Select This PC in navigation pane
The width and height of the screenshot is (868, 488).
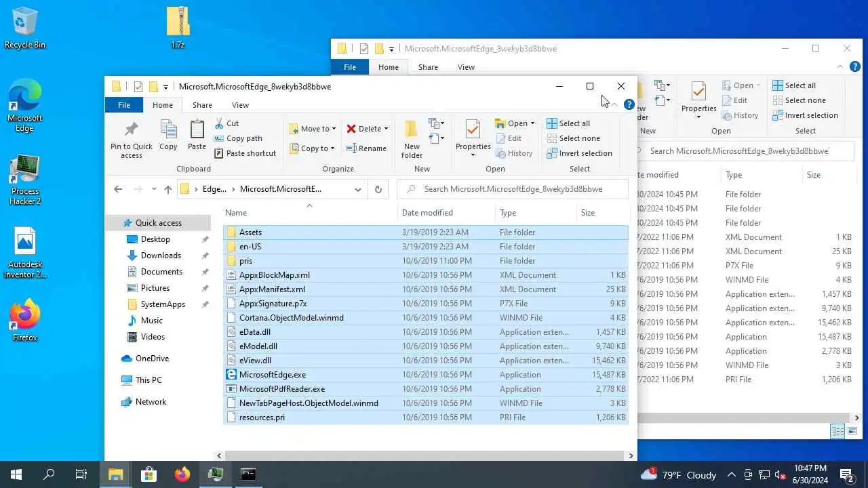coord(149,380)
